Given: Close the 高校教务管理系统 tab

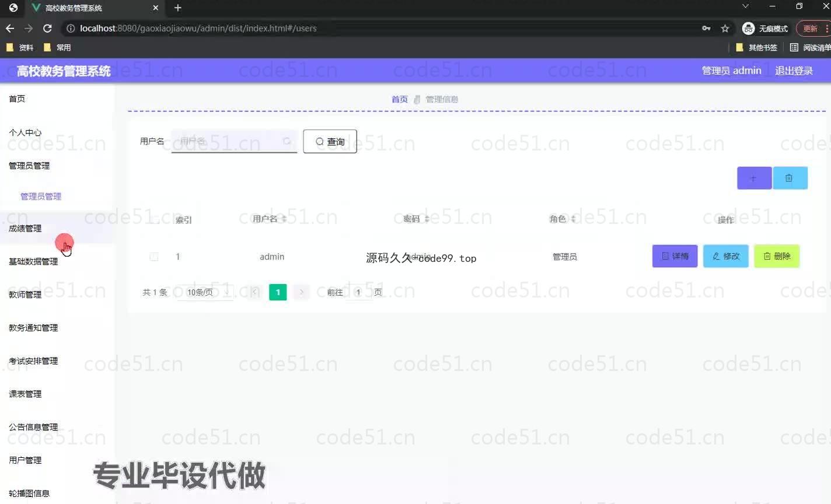Looking at the screenshot, I should click(155, 8).
